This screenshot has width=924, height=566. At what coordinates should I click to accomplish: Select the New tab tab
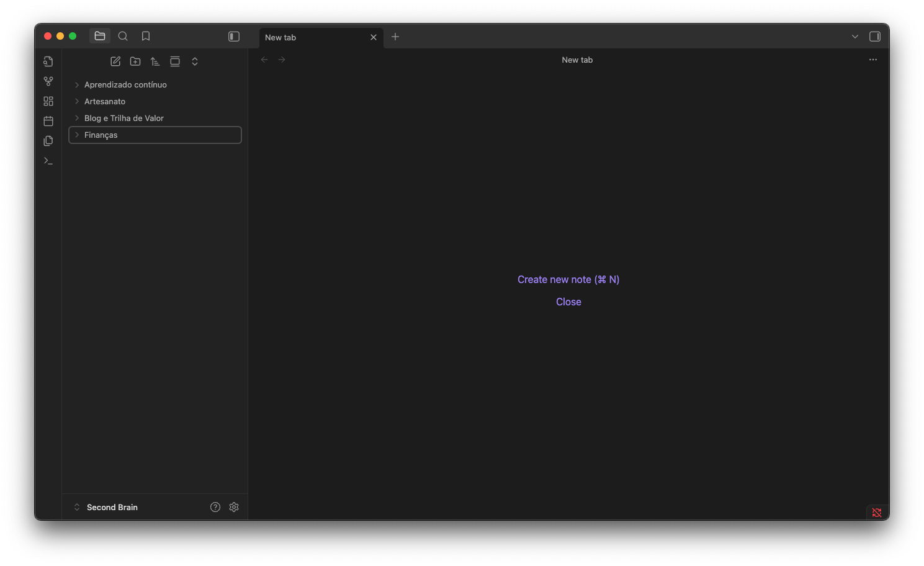tap(313, 37)
